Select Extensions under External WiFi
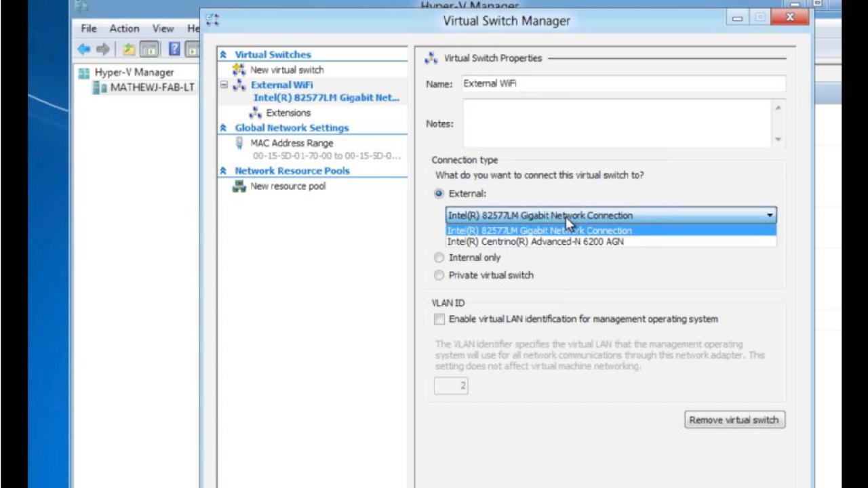 pyautogui.click(x=288, y=113)
